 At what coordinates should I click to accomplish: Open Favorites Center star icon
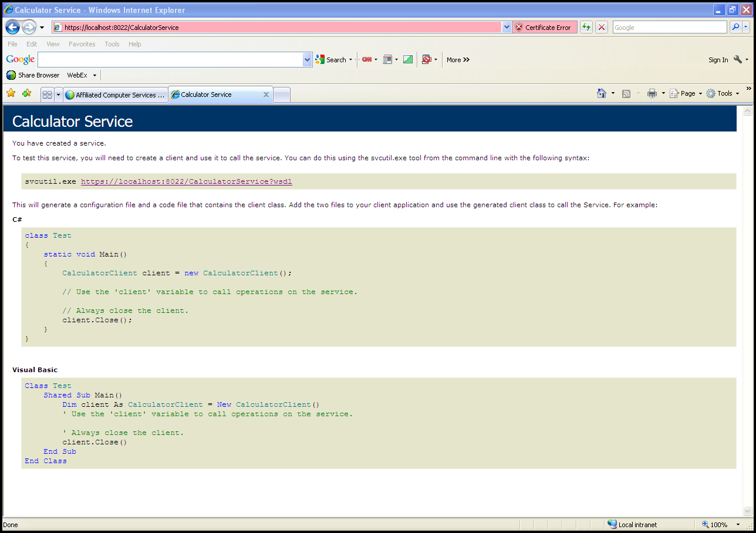[x=11, y=93]
